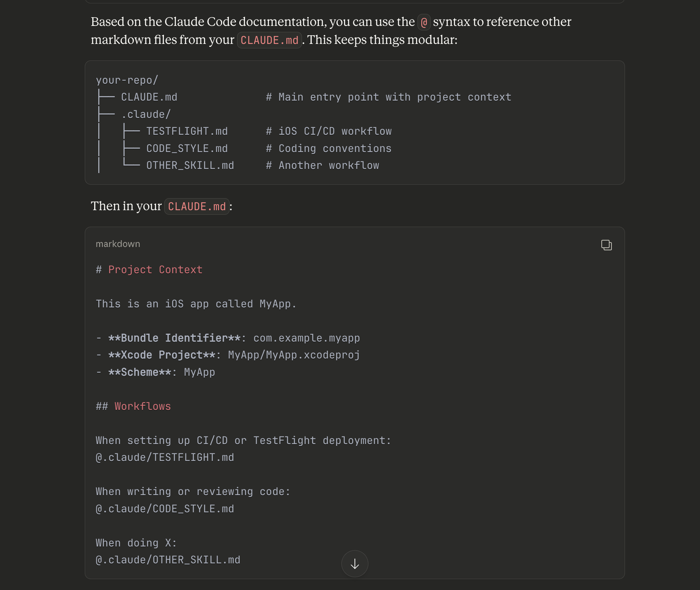Click the Scheme: MyApp line
700x590 pixels.
tap(155, 372)
